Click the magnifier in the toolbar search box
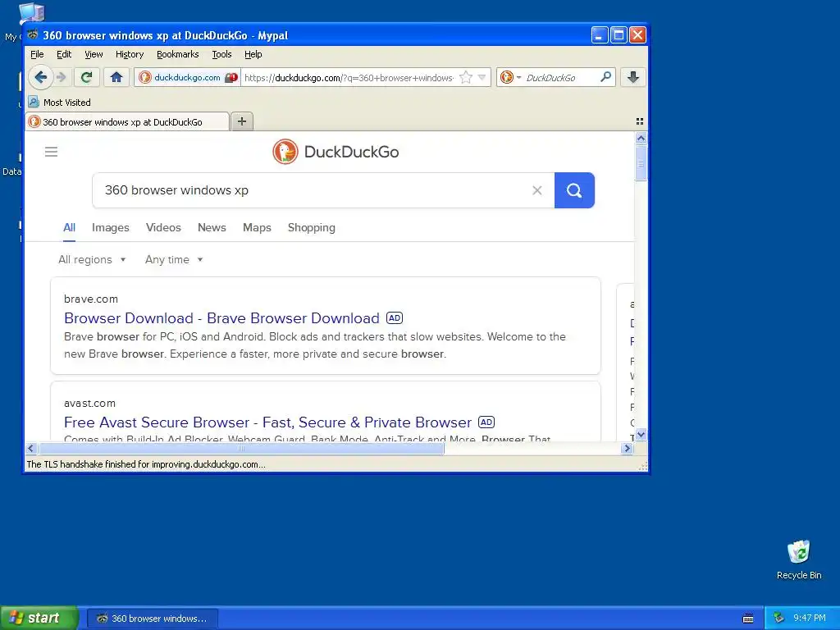 [x=606, y=77]
